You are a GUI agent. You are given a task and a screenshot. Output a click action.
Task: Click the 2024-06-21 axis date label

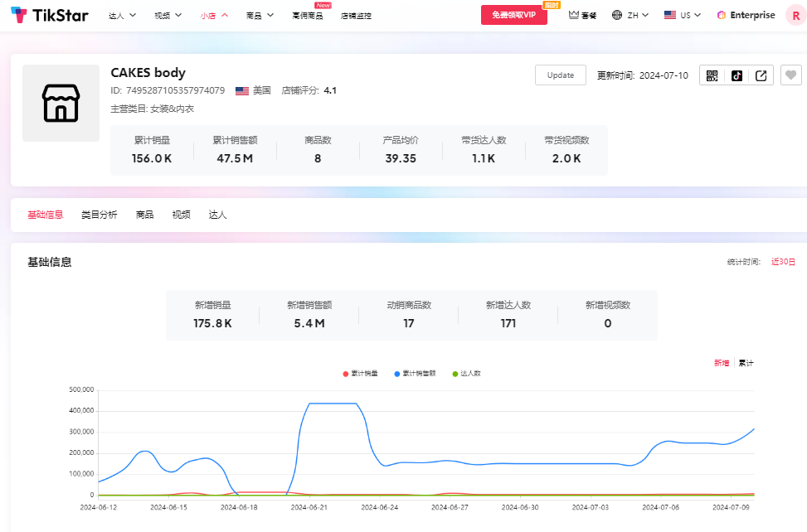point(309,507)
